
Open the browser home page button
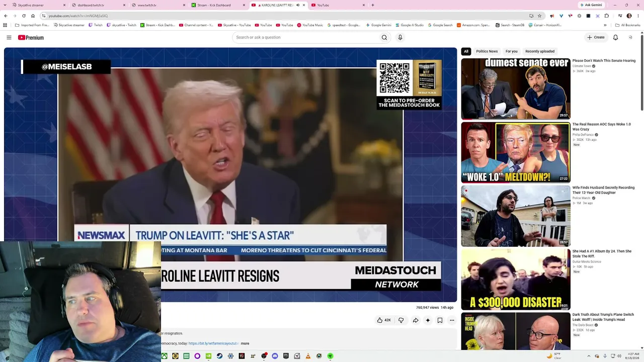point(33,16)
